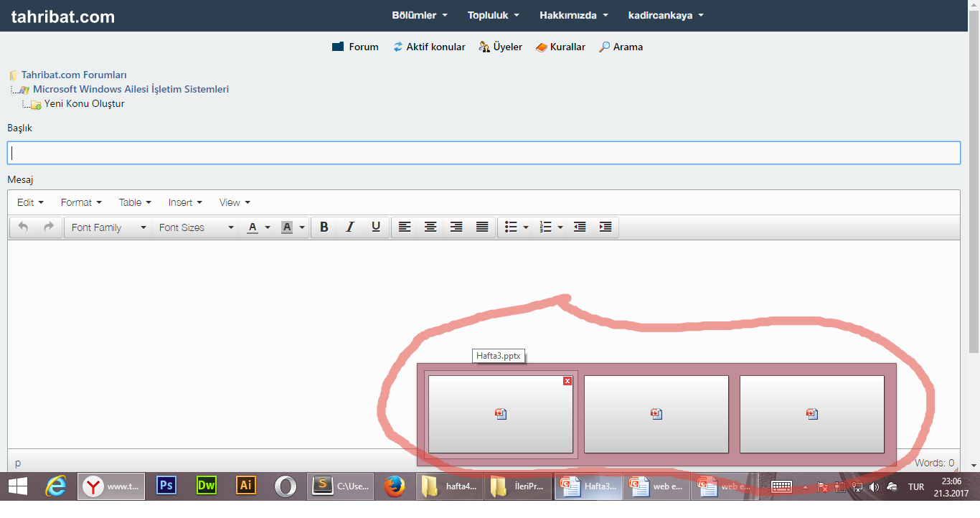The width and height of the screenshot is (980, 518).
Task: Apply the text color A button
Action: click(253, 227)
